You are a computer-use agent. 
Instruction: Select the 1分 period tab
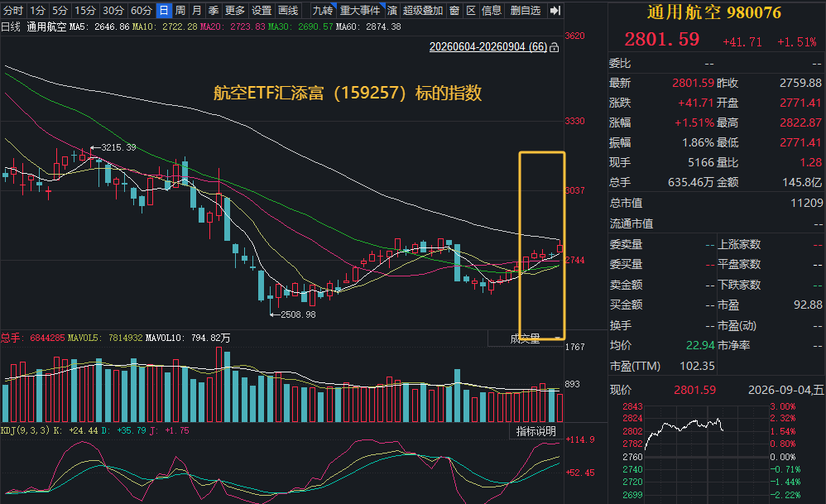37,11
